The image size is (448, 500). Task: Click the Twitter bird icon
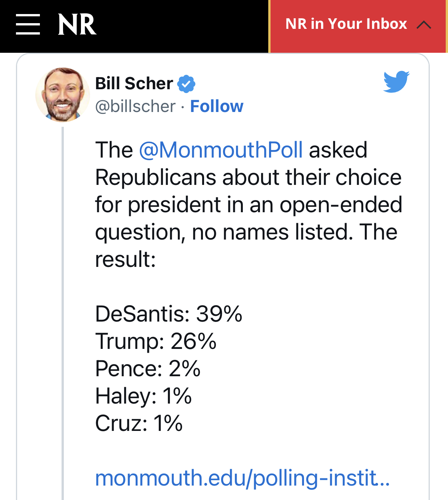pyautogui.click(x=396, y=82)
